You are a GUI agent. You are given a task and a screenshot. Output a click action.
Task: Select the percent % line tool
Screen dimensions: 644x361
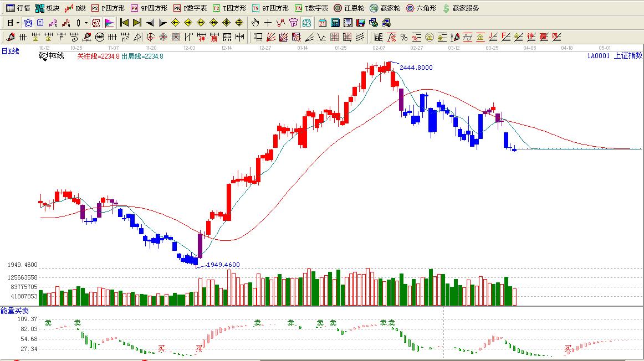pos(404,37)
